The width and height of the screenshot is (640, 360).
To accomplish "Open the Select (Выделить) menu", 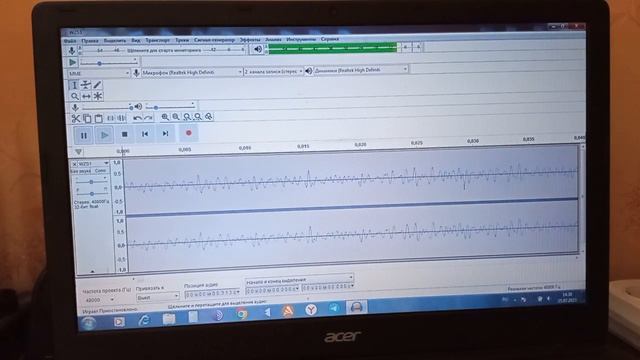I will pyautogui.click(x=115, y=41).
